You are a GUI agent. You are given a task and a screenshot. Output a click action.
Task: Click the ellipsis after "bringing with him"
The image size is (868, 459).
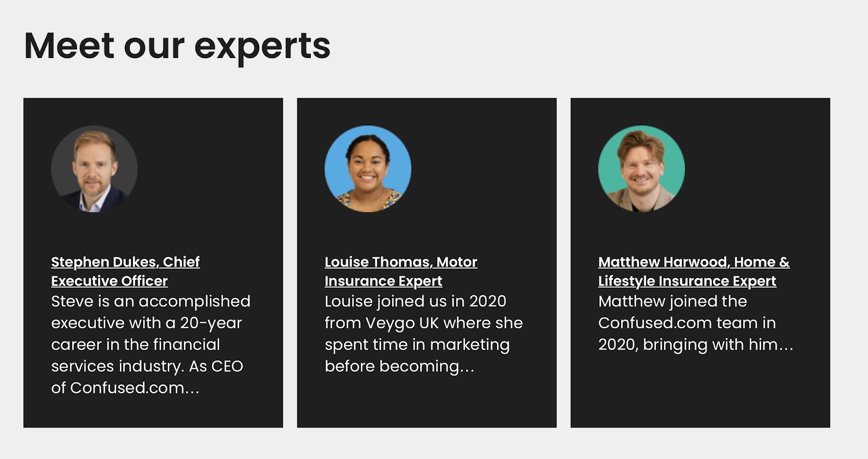pyautogui.click(x=786, y=346)
